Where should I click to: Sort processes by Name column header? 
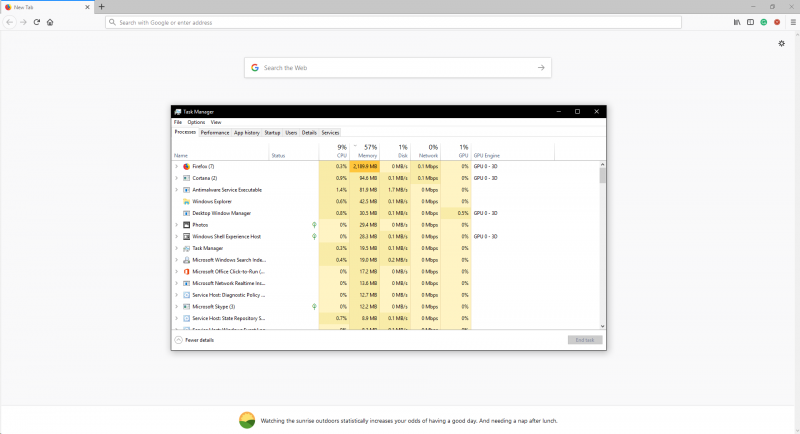click(x=220, y=151)
